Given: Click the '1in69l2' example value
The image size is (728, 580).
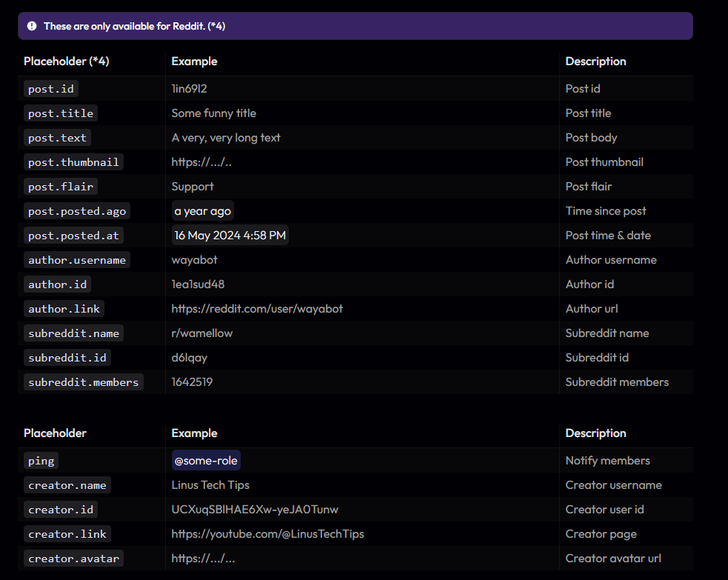Looking at the screenshot, I should pos(189,89).
